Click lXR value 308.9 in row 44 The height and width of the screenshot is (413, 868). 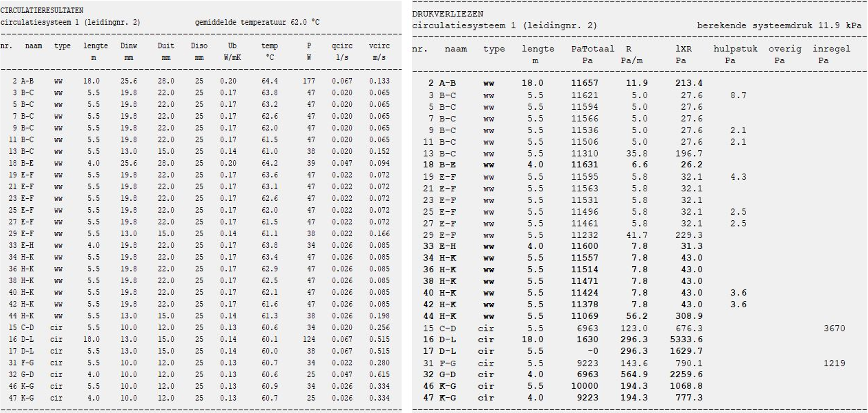[689, 316]
